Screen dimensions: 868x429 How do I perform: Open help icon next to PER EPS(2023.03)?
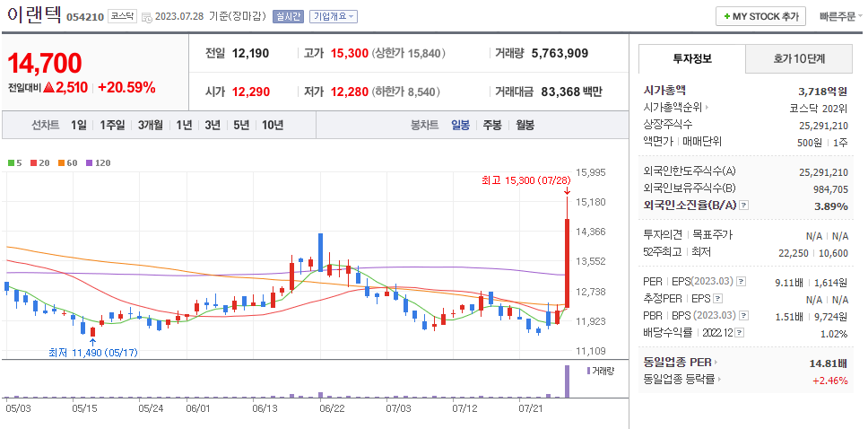(742, 282)
